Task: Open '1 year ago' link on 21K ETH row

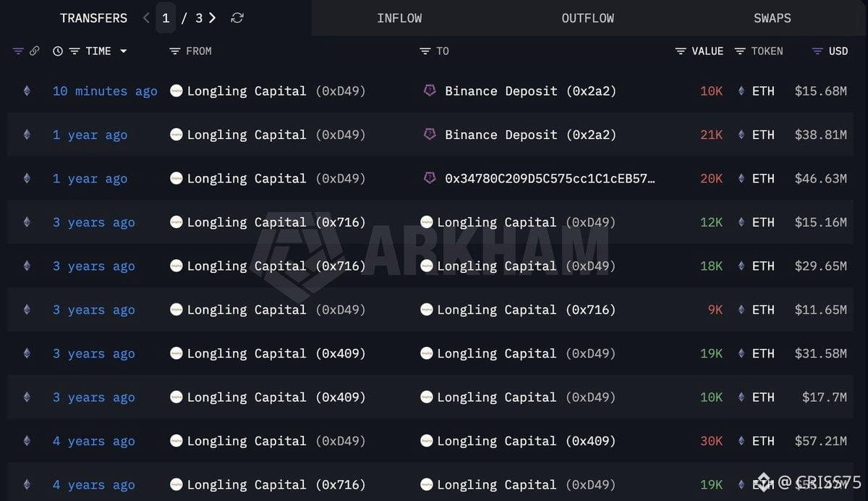Action: (x=90, y=135)
